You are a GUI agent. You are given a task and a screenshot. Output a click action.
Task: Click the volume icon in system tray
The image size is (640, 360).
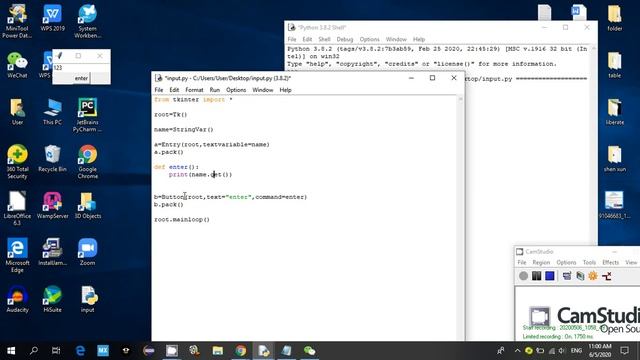pyautogui.click(x=562, y=351)
